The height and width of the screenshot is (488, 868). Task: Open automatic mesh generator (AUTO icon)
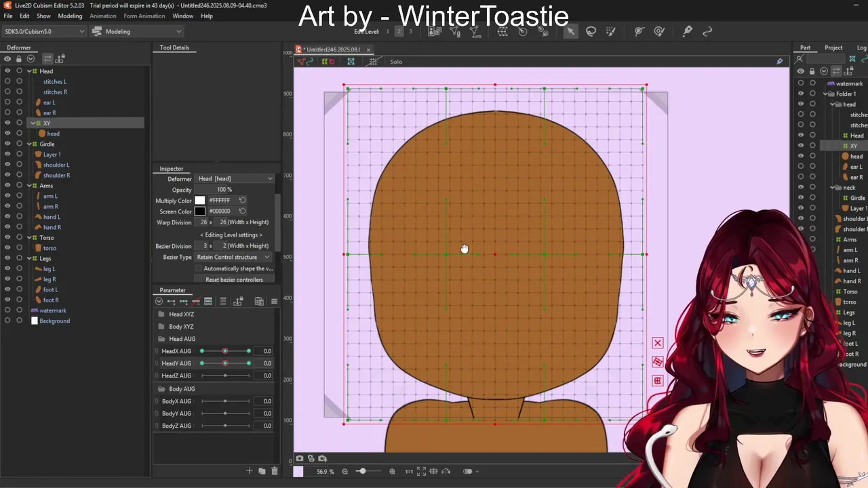[x=476, y=31]
